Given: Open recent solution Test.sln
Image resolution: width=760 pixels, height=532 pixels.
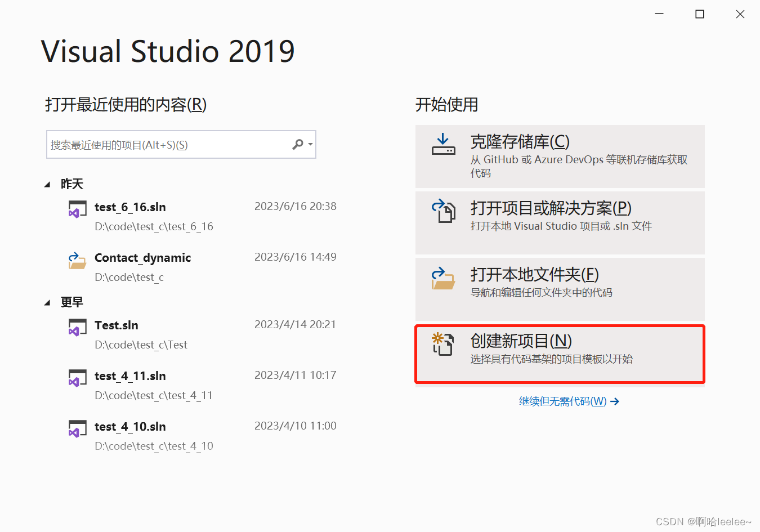Looking at the screenshot, I should (116, 325).
